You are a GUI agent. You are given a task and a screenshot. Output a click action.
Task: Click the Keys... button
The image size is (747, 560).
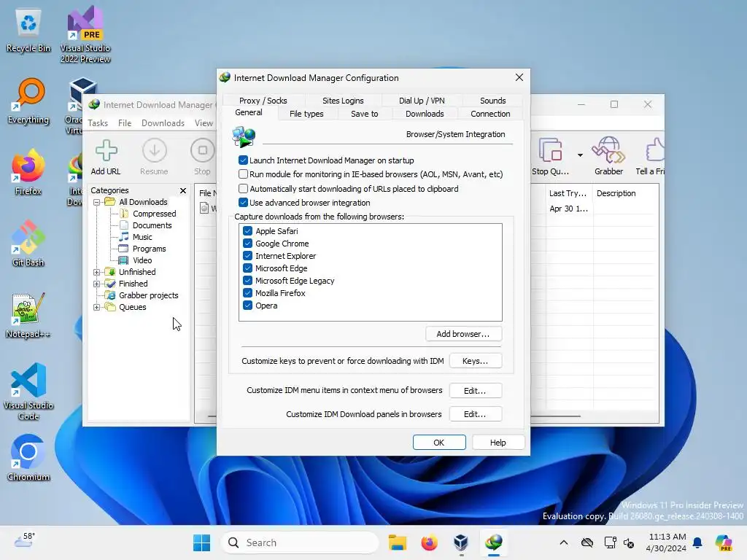(x=475, y=361)
